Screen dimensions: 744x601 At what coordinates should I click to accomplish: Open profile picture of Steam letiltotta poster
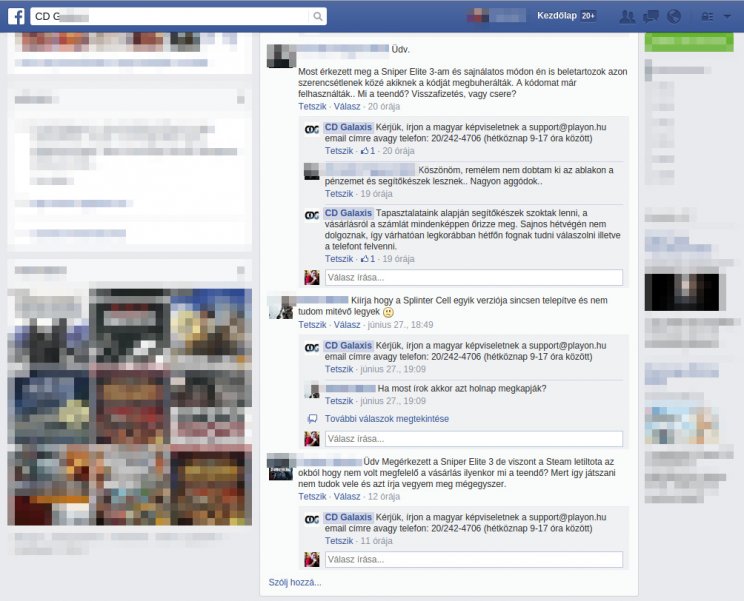[x=281, y=467]
